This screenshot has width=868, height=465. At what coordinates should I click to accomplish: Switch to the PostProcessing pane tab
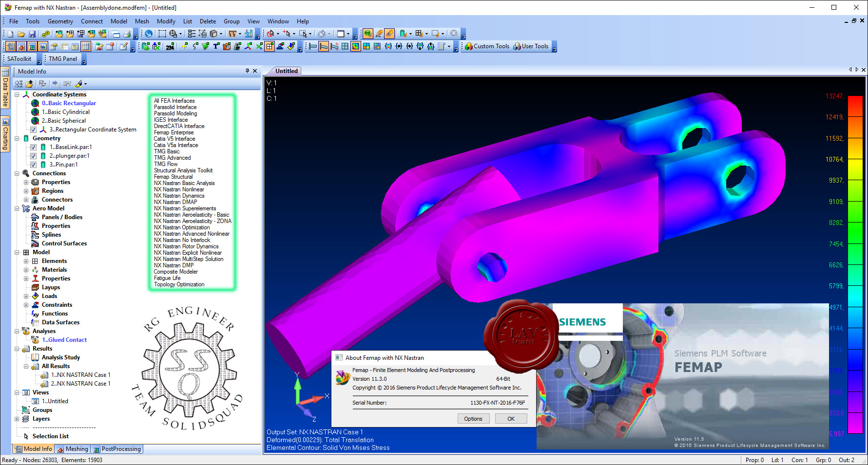(x=117, y=449)
